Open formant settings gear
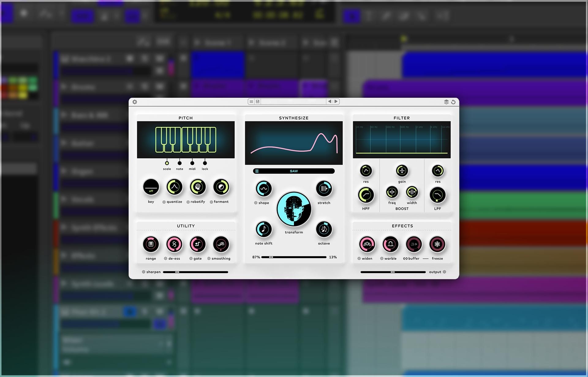The width and height of the screenshot is (588, 377). (x=211, y=202)
